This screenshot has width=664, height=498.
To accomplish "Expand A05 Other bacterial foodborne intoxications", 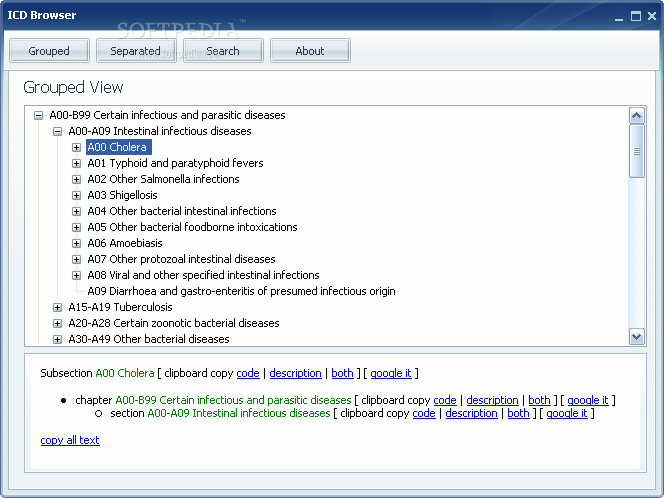I will (x=76, y=227).
